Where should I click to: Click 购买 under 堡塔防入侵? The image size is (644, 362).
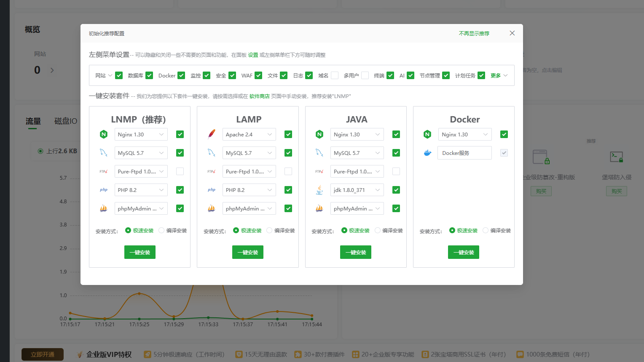617,191
